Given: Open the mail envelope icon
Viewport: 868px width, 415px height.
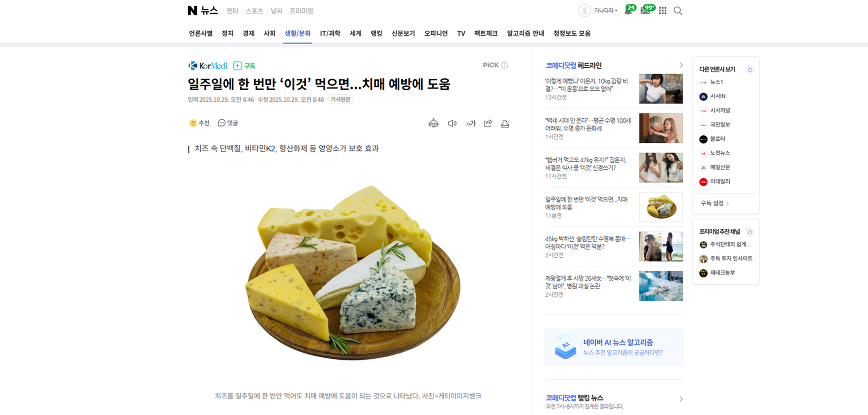Looking at the screenshot, I should pos(645,11).
